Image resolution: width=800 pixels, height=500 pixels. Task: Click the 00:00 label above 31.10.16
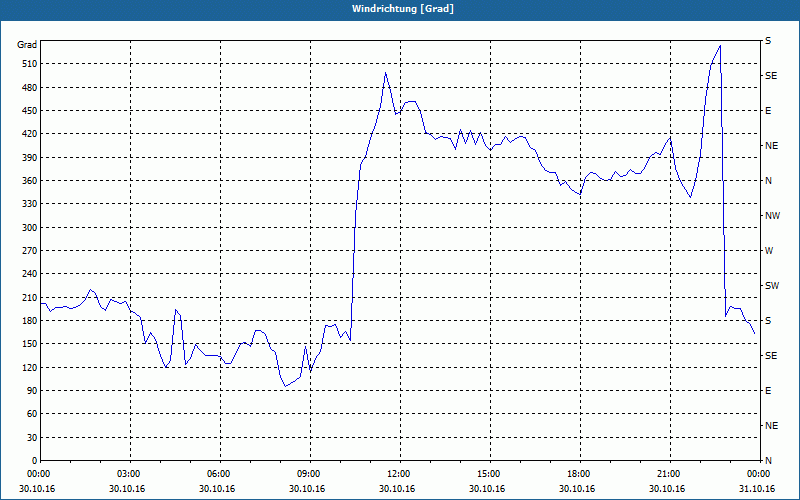tap(760, 474)
